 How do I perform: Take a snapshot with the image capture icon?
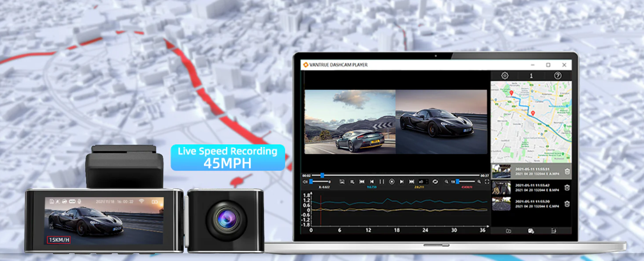(342, 182)
